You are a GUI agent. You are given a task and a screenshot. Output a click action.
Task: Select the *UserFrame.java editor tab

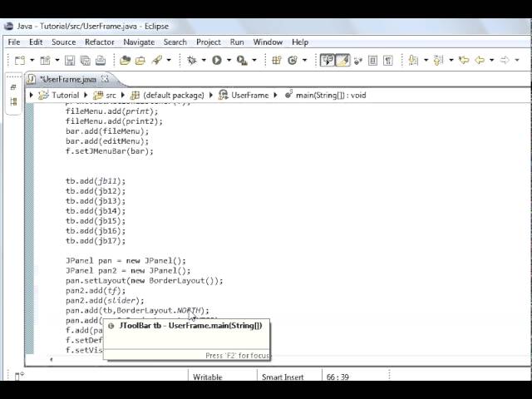(68, 80)
